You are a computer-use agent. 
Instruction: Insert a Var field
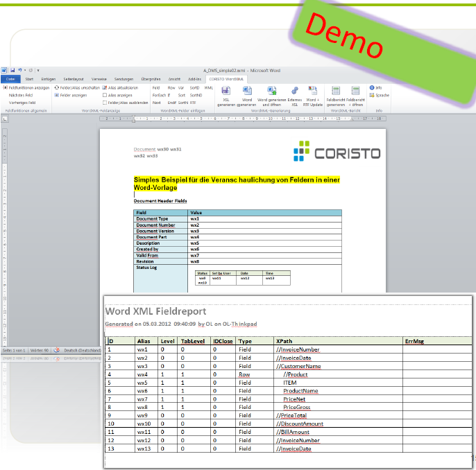point(181,87)
